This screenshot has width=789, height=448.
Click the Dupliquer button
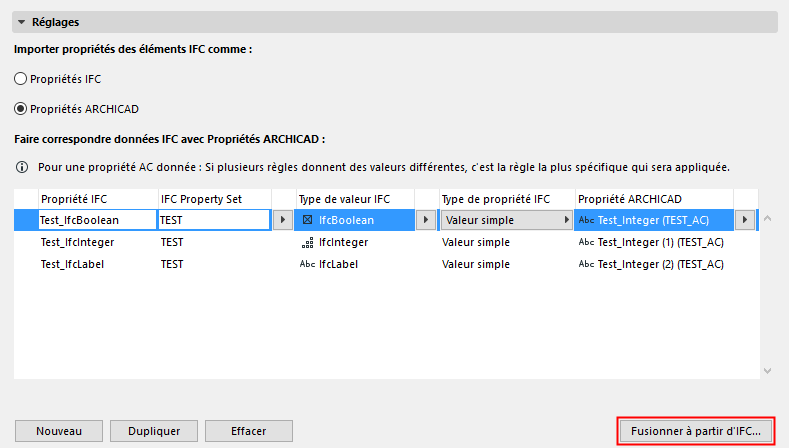click(x=154, y=431)
